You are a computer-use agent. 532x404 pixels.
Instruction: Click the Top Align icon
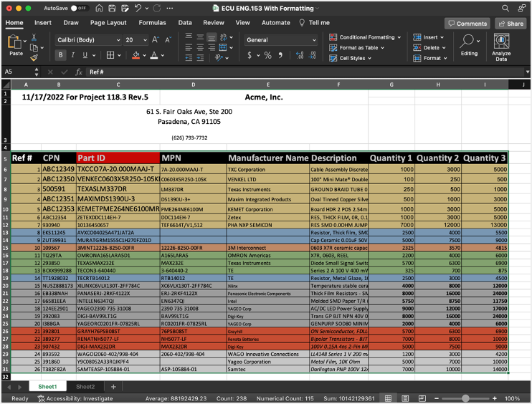[x=189, y=37]
